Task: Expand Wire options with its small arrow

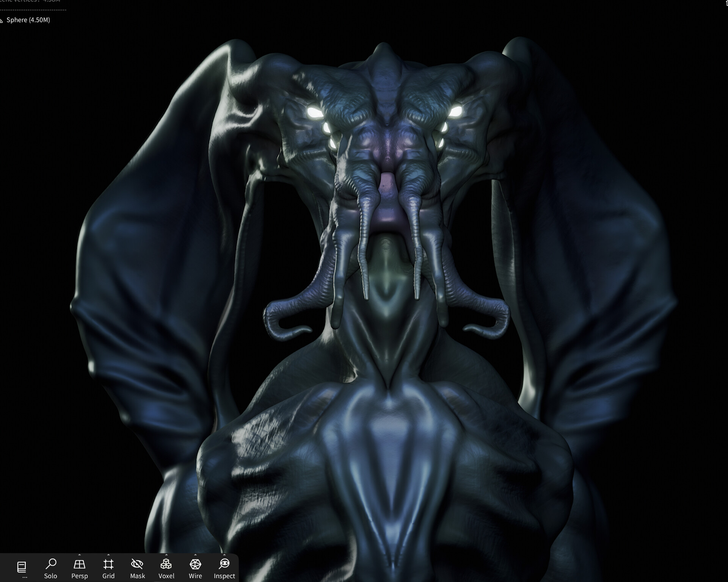Action: tap(195, 555)
